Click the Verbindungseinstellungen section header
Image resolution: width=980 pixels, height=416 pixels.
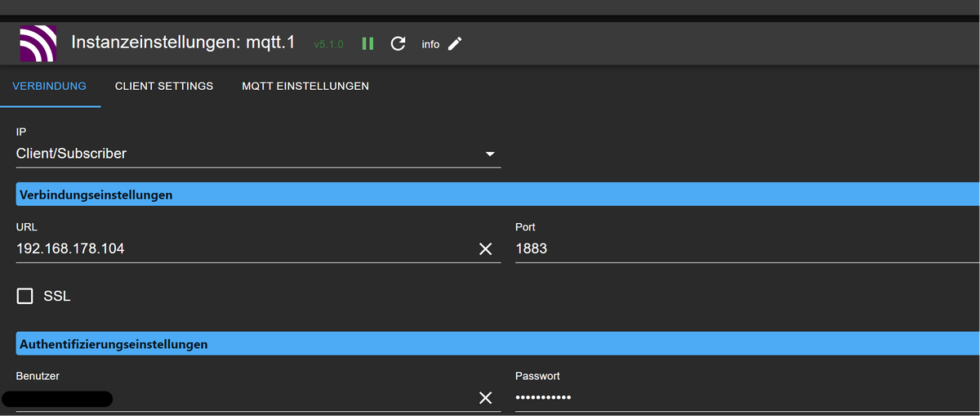(x=96, y=195)
